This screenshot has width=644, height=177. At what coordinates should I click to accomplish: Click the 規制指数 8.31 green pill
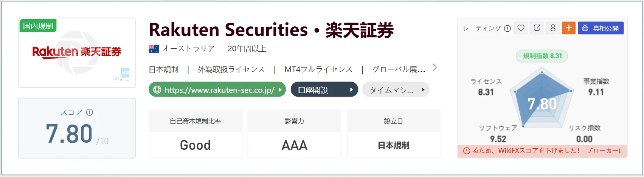click(x=542, y=56)
